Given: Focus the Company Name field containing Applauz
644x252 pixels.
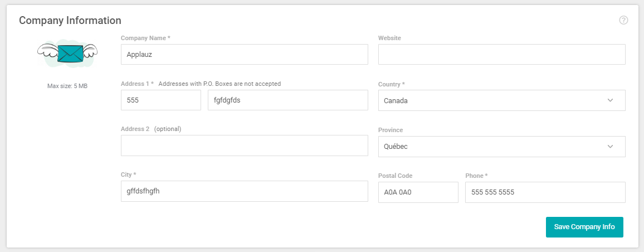Looking at the screenshot, I should pos(244,55).
